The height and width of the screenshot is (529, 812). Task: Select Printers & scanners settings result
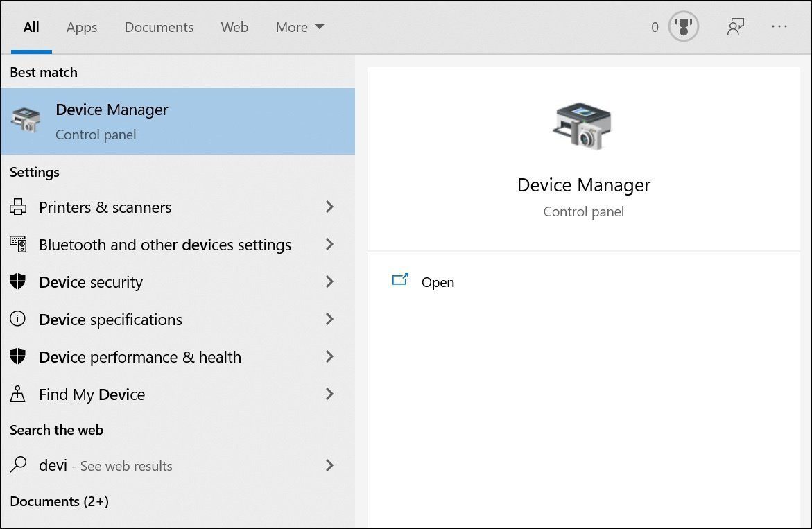pyautogui.click(x=178, y=207)
